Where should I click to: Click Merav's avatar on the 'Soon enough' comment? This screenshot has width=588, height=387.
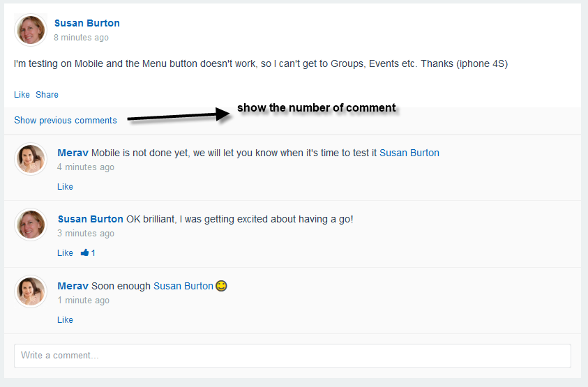(x=31, y=291)
